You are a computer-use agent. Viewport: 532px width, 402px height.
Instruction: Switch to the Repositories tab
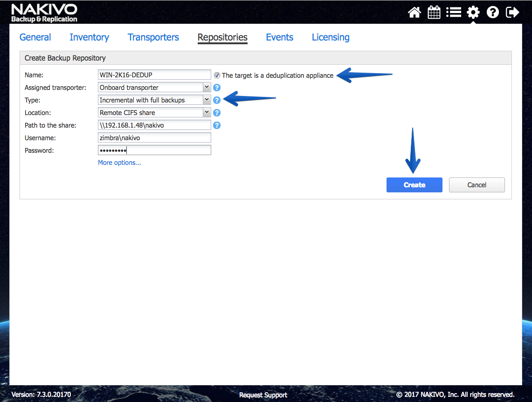click(222, 37)
